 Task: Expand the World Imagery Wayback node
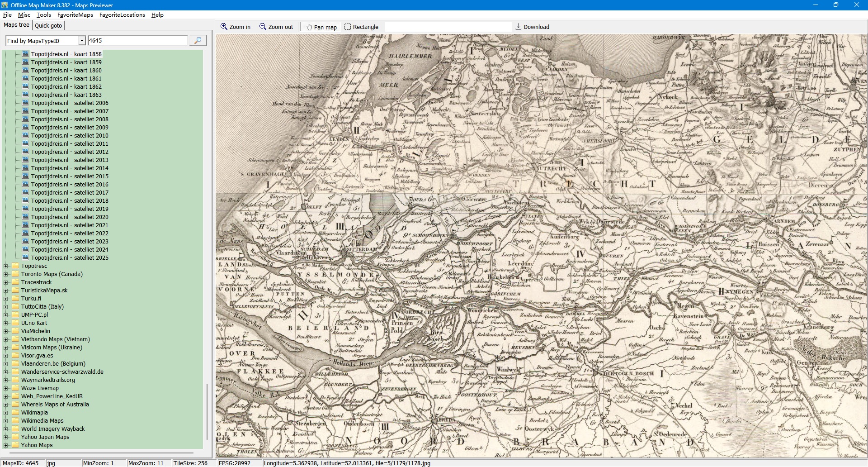coord(6,429)
